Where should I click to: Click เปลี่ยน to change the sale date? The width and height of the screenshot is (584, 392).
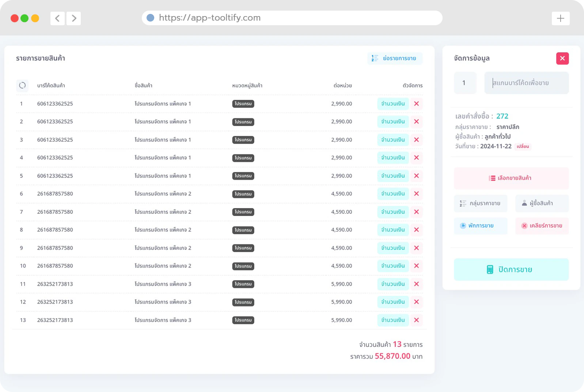(523, 146)
